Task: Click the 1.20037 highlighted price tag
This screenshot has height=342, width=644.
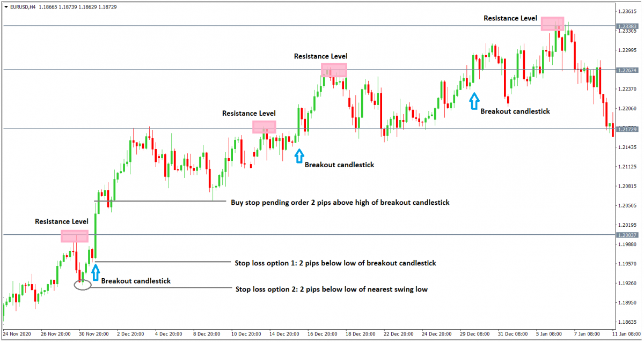Action: (x=627, y=235)
